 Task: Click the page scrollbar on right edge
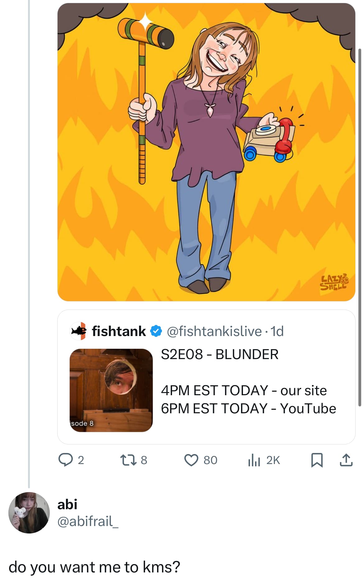pyautogui.click(x=360, y=227)
